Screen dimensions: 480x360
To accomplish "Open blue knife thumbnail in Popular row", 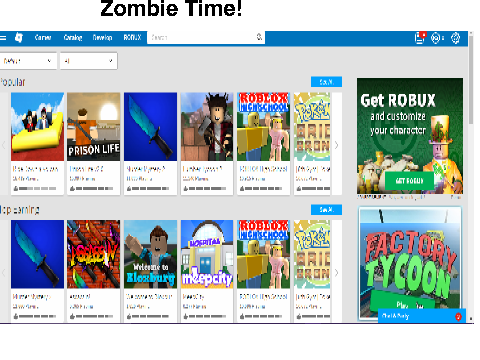I will (x=150, y=127).
